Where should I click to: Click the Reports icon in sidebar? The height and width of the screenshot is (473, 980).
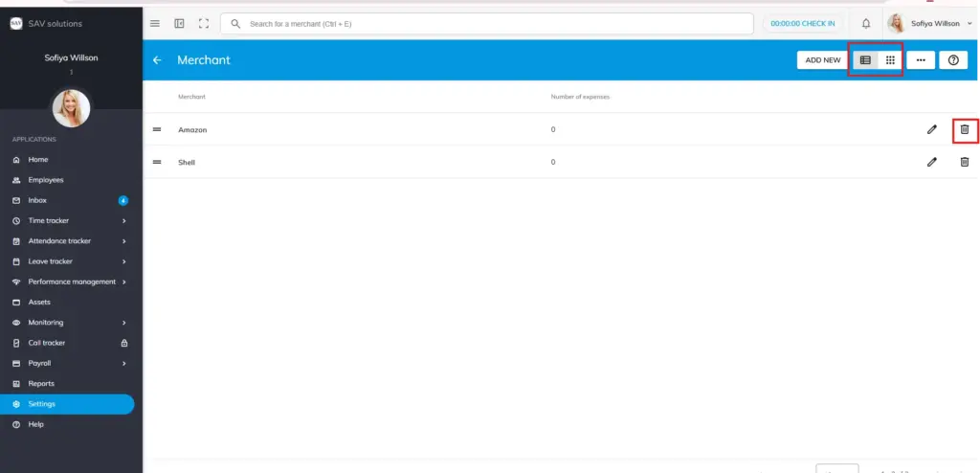pos(16,384)
